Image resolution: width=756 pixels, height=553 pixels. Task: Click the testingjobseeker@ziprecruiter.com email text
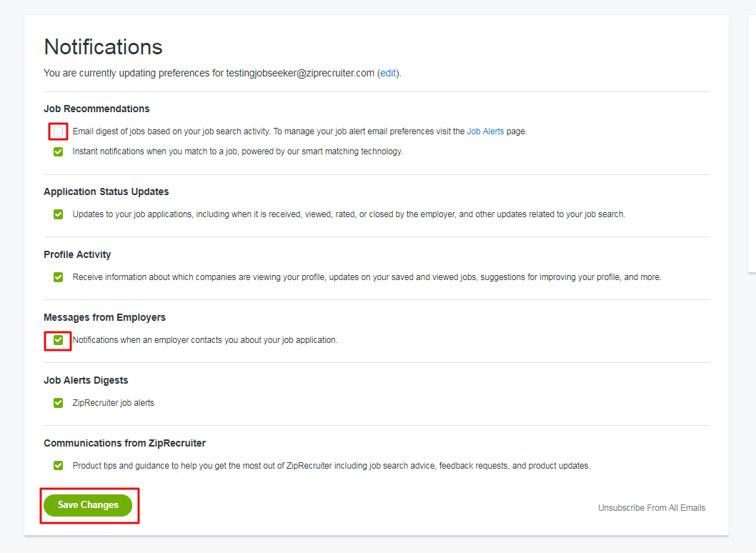tap(300, 73)
